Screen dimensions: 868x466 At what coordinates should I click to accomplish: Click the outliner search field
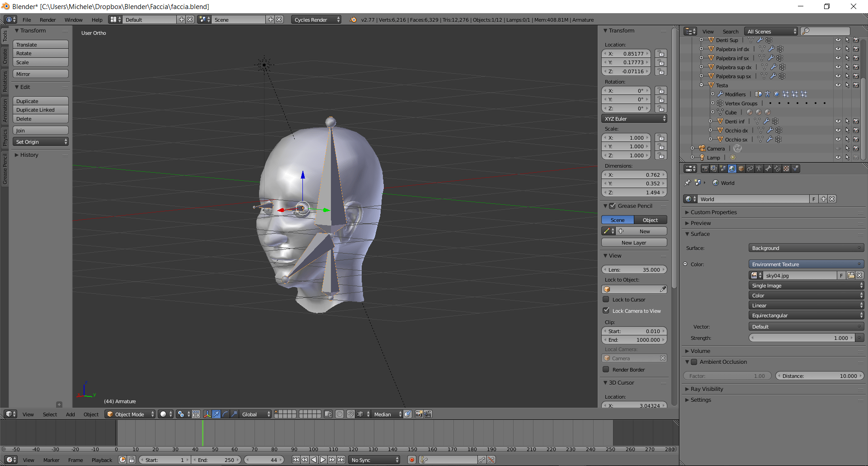(x=825, y=31)
